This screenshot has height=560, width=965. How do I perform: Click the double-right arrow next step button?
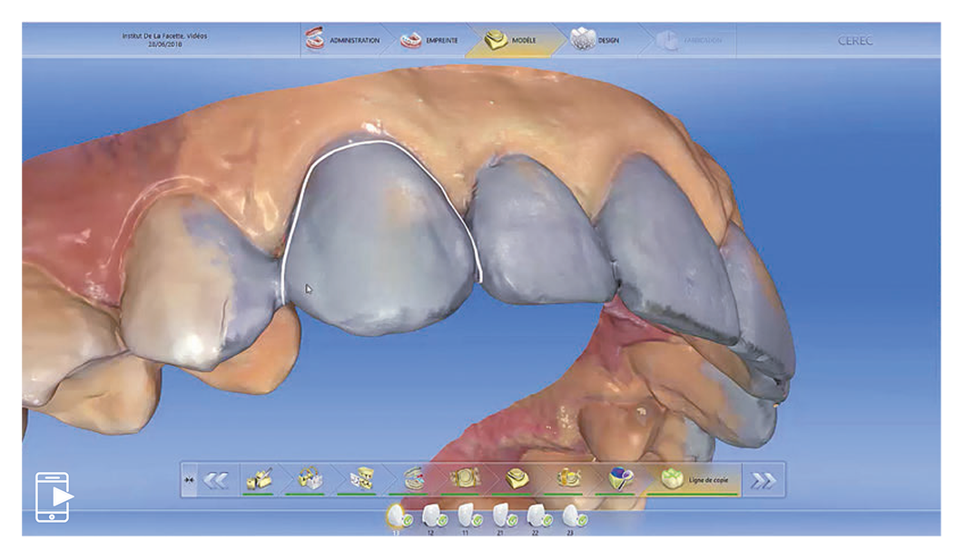pos(763,480)
